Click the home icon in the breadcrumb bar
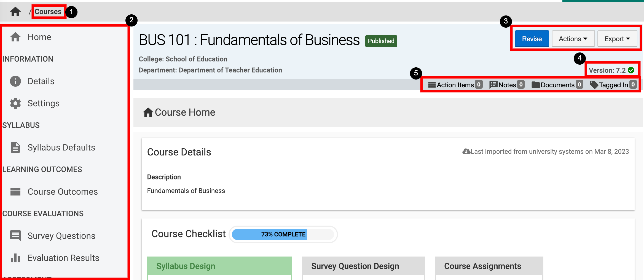The height and width of the screenshot is (280, 644). [15, 12]
